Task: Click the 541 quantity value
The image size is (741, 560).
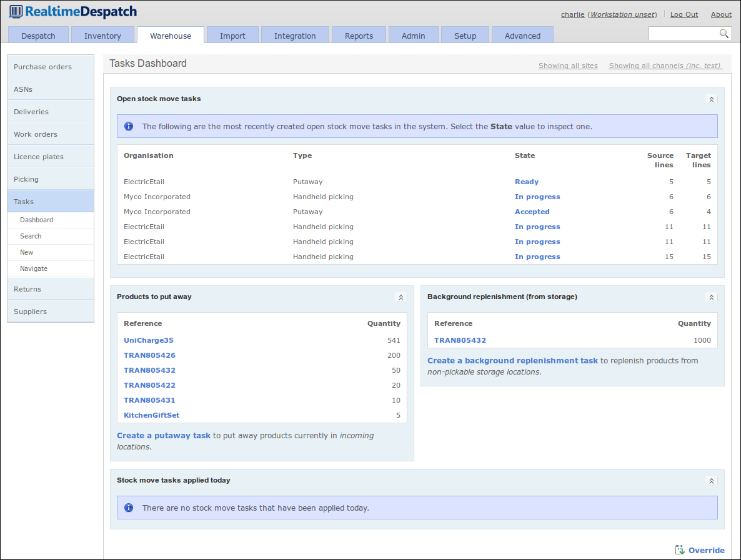Action: [394, 340]
